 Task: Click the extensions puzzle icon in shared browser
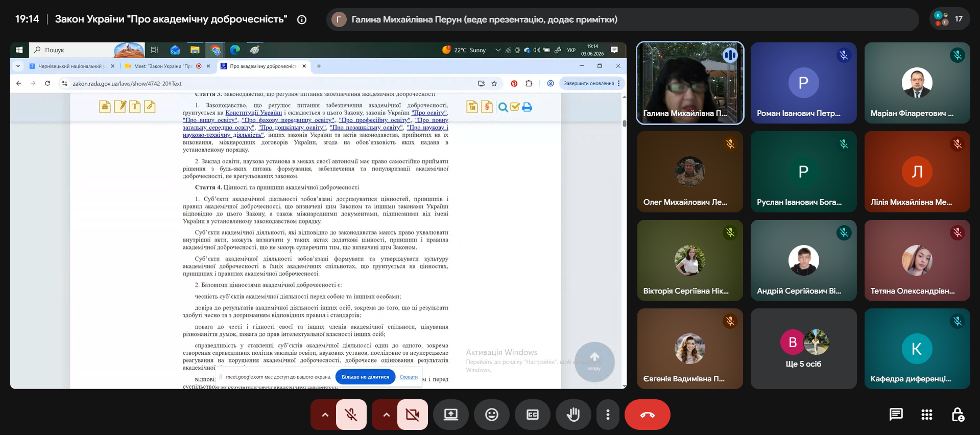[529, 83]
